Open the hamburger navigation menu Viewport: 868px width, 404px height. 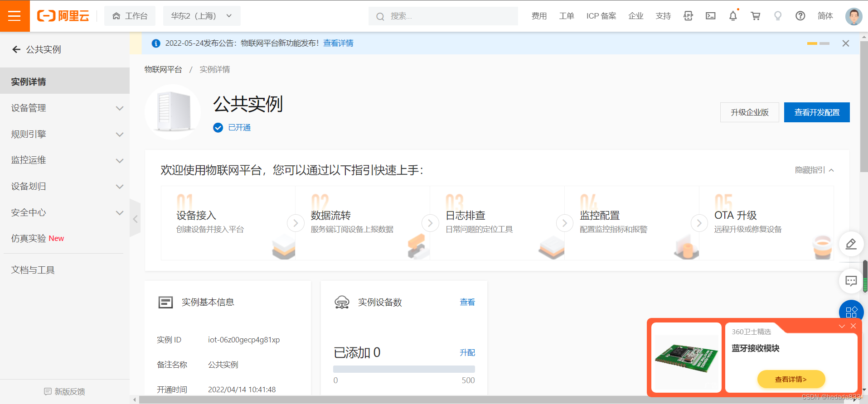tap(15, 16)
